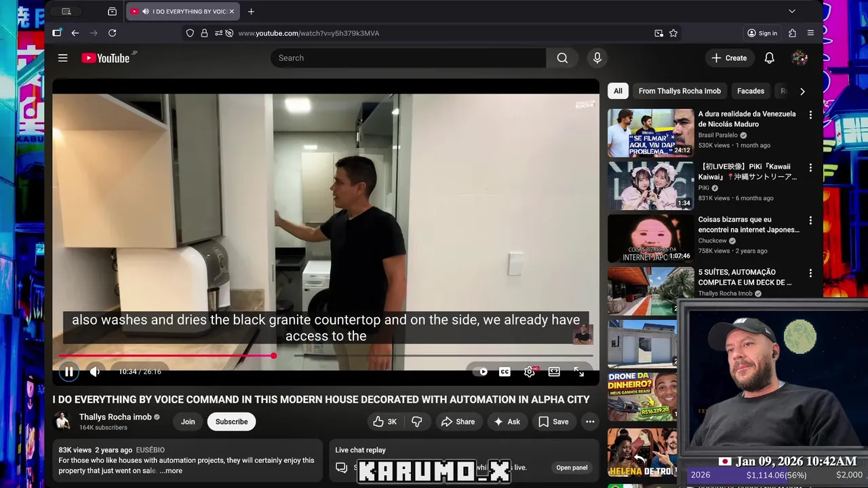List all tabs dropdown arrow

click(791, 12)
